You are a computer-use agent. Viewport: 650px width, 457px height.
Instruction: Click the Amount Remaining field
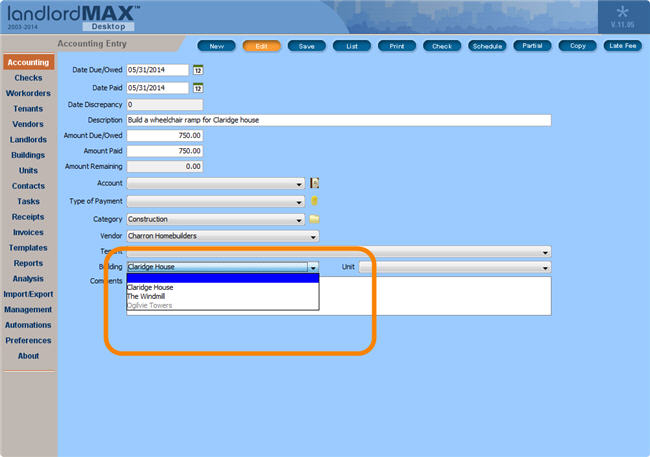165,167
